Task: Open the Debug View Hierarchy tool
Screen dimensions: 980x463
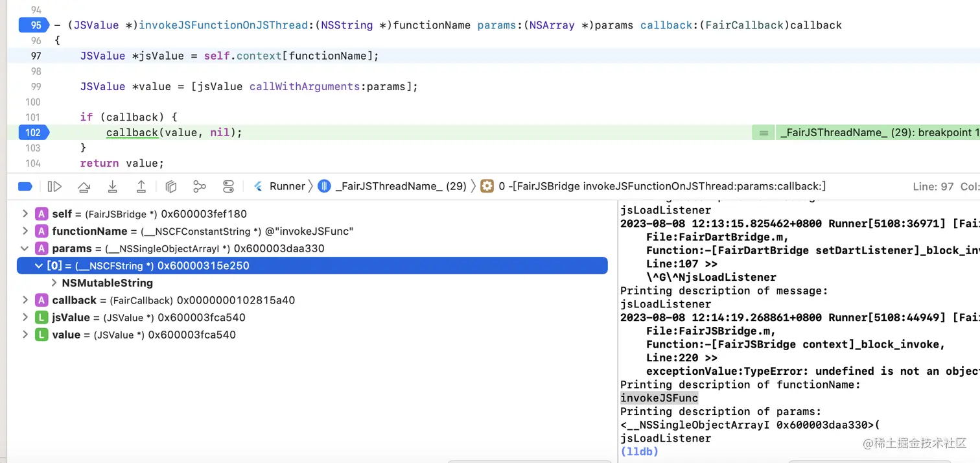Action: click(171, 187)
